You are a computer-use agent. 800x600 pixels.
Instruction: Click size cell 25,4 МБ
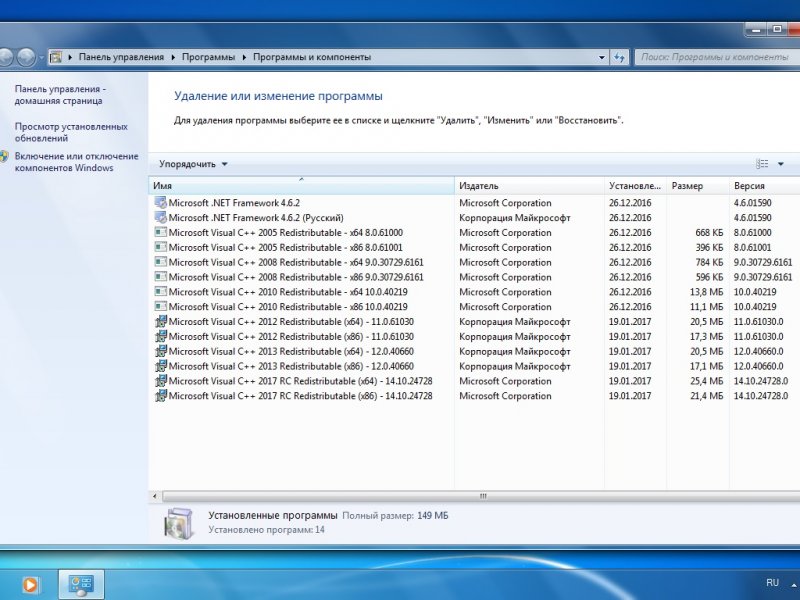(707, 381)
